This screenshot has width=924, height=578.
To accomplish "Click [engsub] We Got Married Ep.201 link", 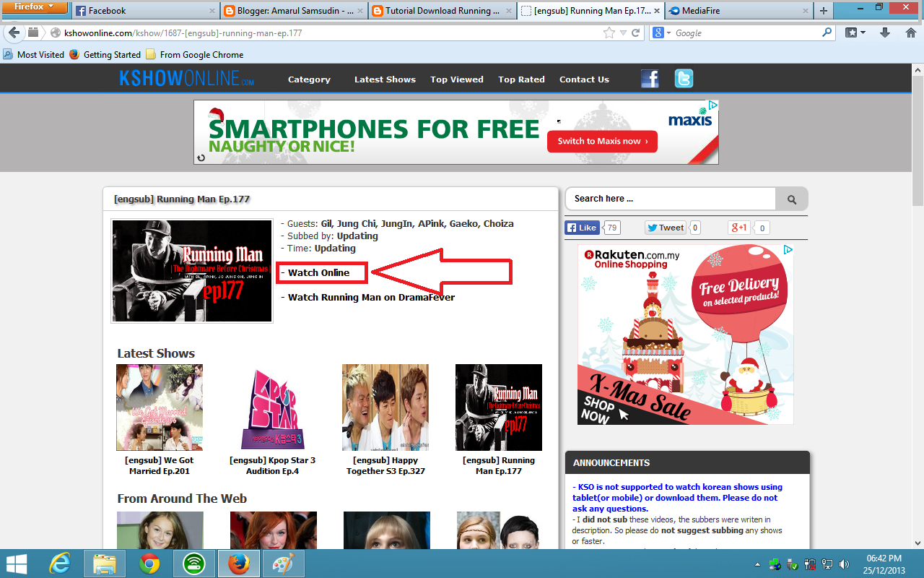I will pyautogui.click(x=160, y=465).
